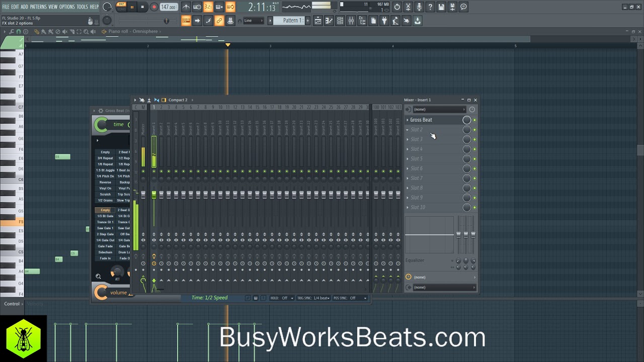Click the 147.000 tempo field
This screenshot has height=362, width=644.
[169, 7]
